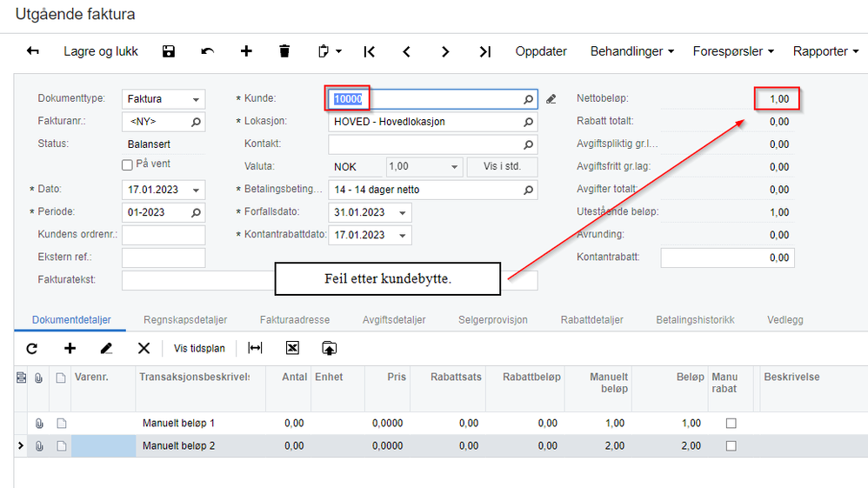Open the Betalingsbetingelse lookup magnifier
868x488 pixels.
click(x=529, y=190)
